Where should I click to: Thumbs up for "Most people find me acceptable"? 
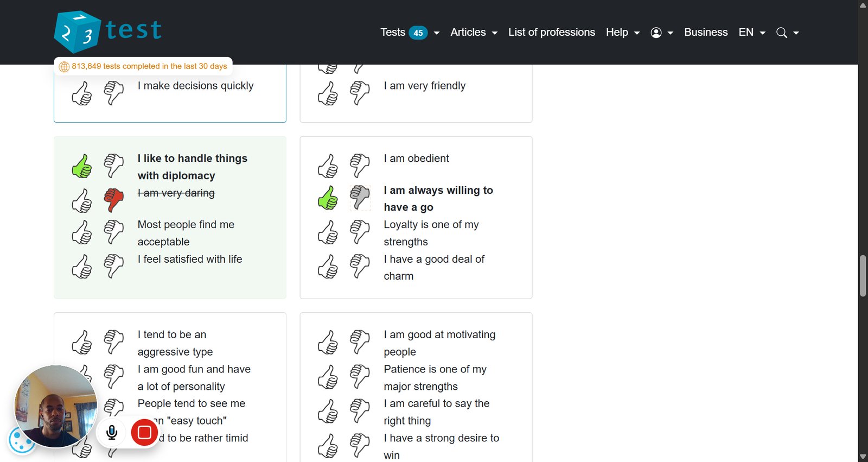tap(82, 232)
